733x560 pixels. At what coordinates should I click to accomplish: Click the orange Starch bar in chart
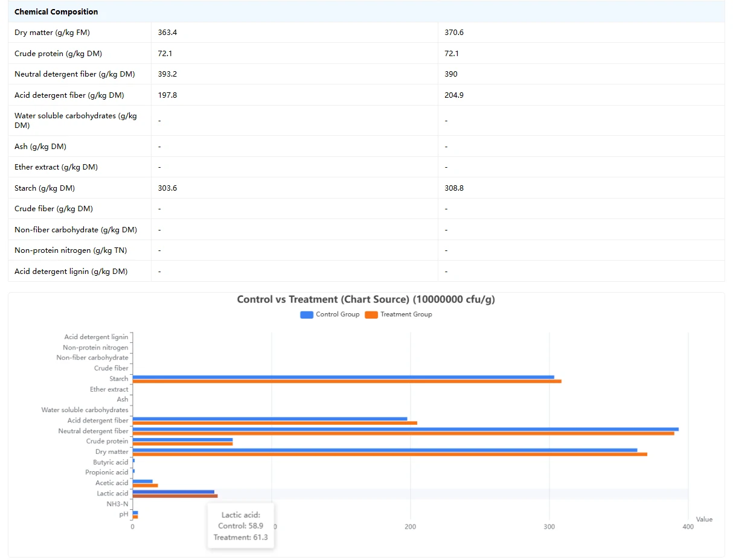[347, 381]
